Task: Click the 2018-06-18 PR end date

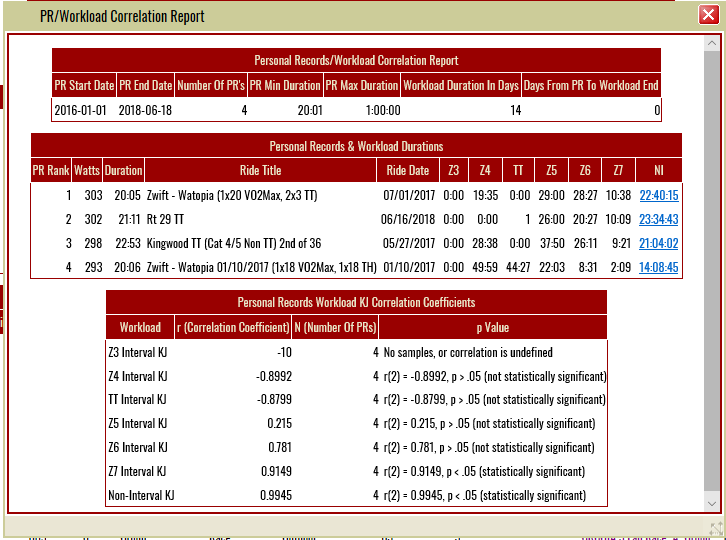Action: 145,110
